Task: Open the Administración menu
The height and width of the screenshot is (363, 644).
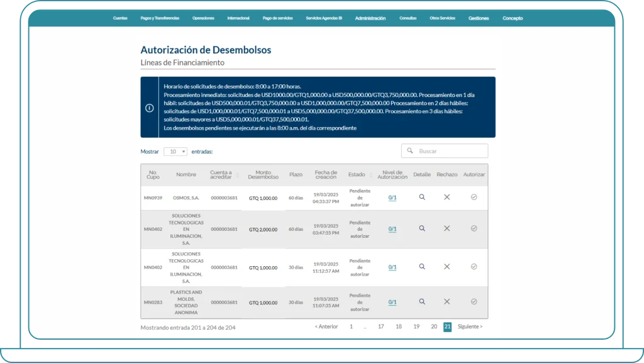Action: tap(370, 18)
